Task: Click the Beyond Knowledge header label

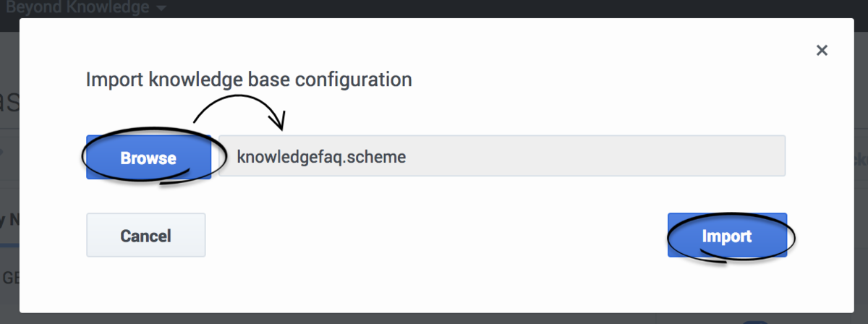Action: click(76, 8)
